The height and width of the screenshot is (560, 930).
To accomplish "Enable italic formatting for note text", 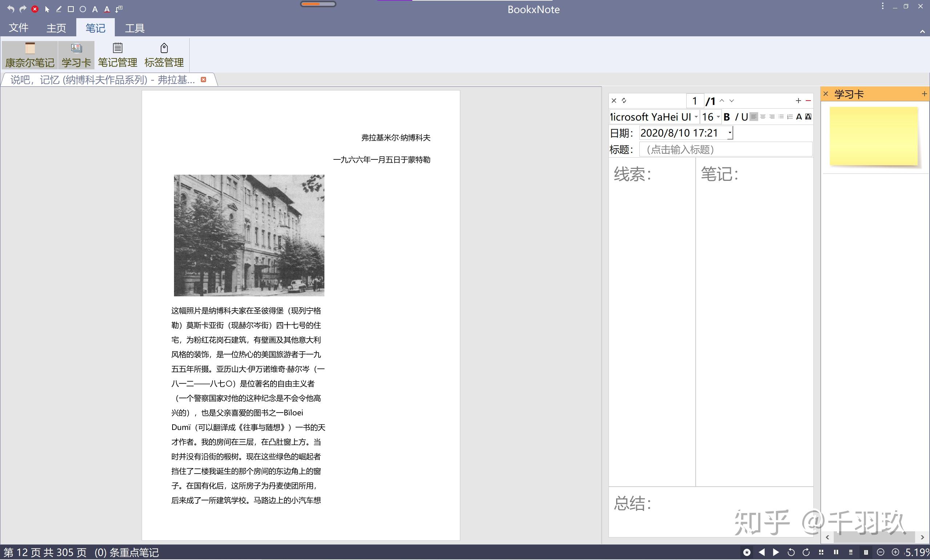I will pyautogui.click(x=736, y=117).
